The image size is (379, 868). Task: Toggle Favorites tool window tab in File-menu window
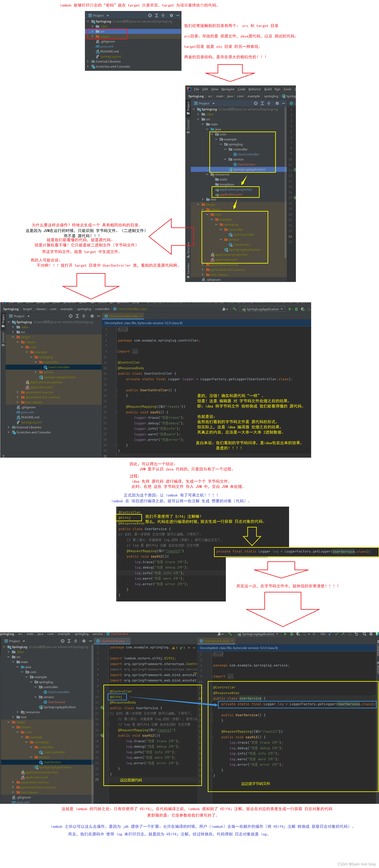(188, 271)
